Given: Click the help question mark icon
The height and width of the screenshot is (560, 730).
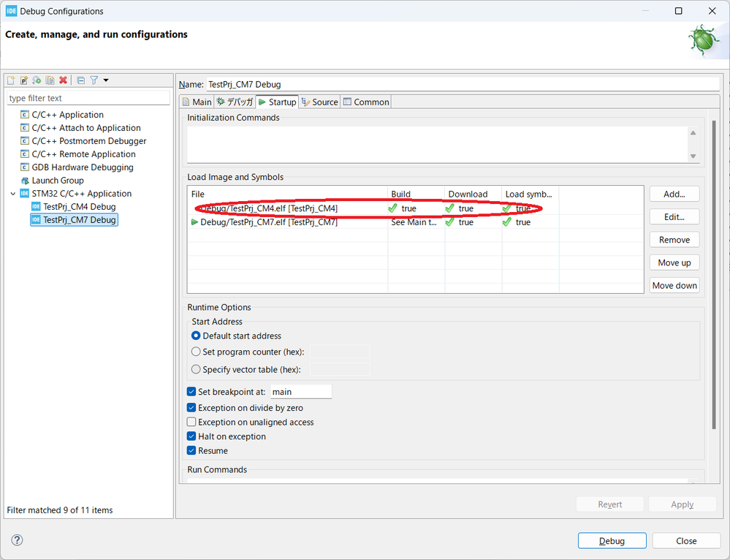Looking at the screenshot, I should coord(18,540).
